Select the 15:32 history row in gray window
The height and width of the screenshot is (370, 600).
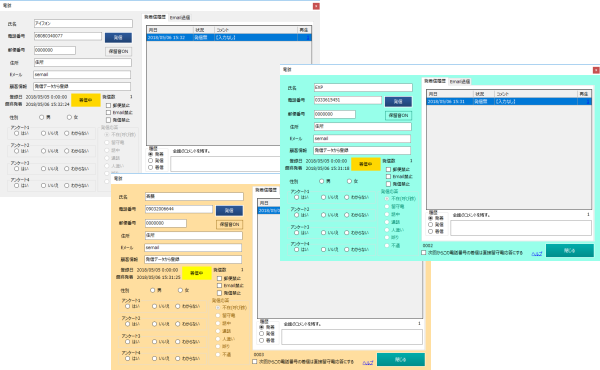(x=229, y=37)
